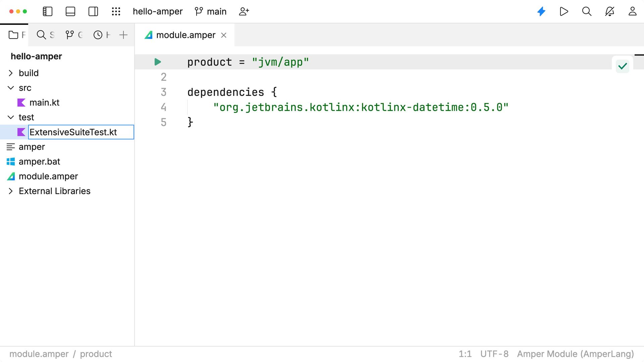Open search with the magnifier icon

click(587, 11)
